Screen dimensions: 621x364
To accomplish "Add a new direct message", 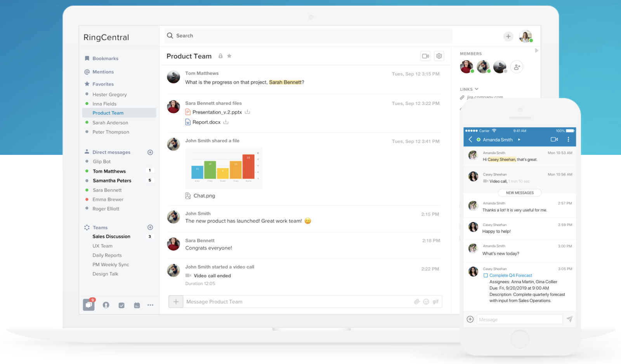I will tap(150, 152).
